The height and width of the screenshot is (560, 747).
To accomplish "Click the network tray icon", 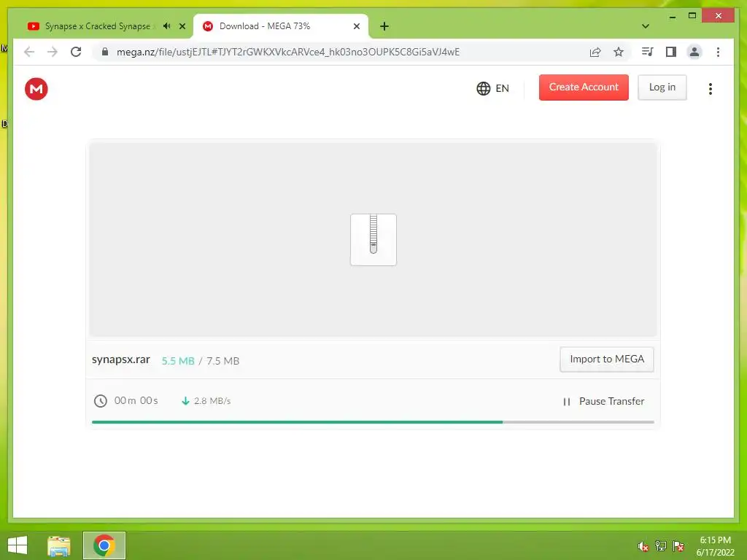I will pyautogui.click(x=661, y=546).
